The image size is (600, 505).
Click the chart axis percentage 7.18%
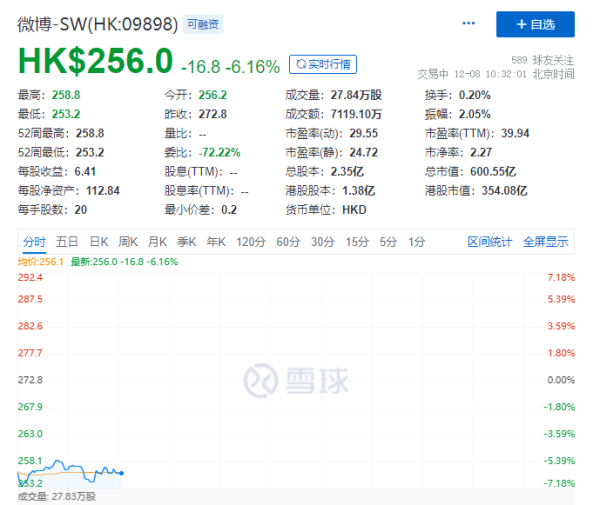[561, 277]
